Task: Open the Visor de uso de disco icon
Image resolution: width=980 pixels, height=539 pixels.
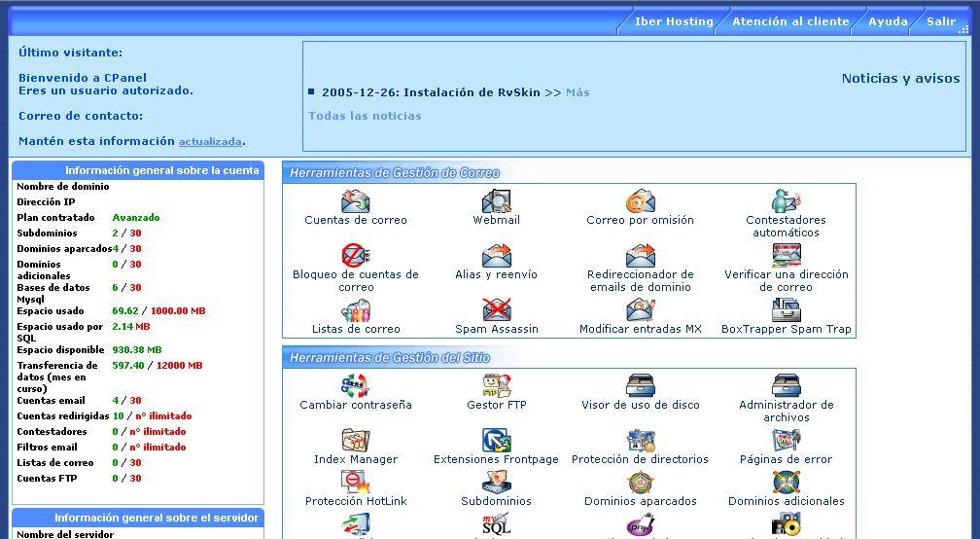Action: click(x=640, y=386)
